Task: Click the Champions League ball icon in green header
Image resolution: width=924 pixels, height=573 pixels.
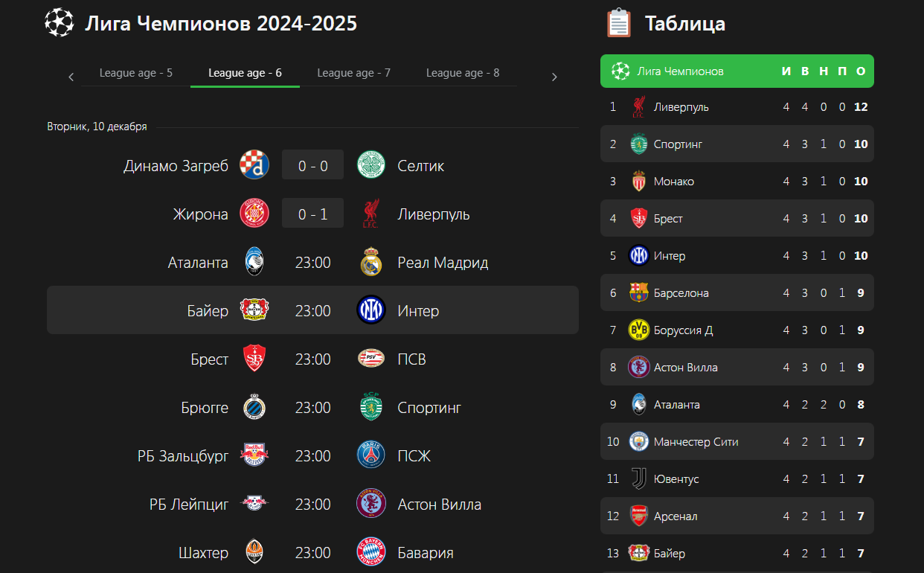Action: tap(620, 71)
